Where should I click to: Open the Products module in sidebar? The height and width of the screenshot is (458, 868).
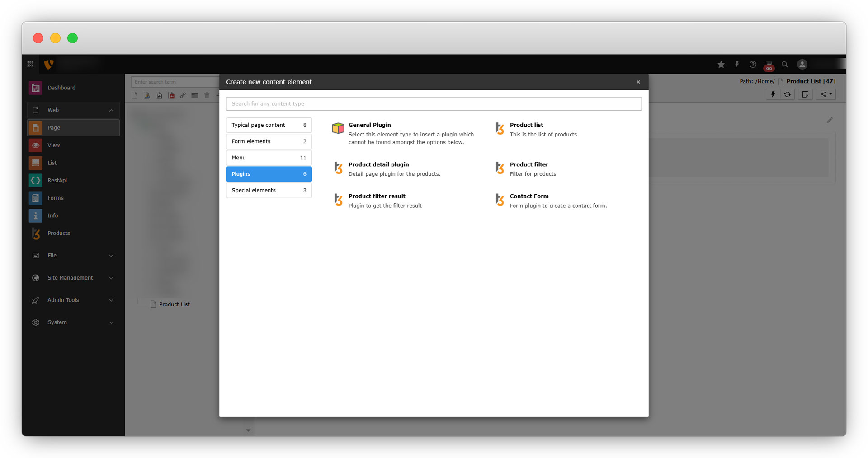(x=58, y=233)
